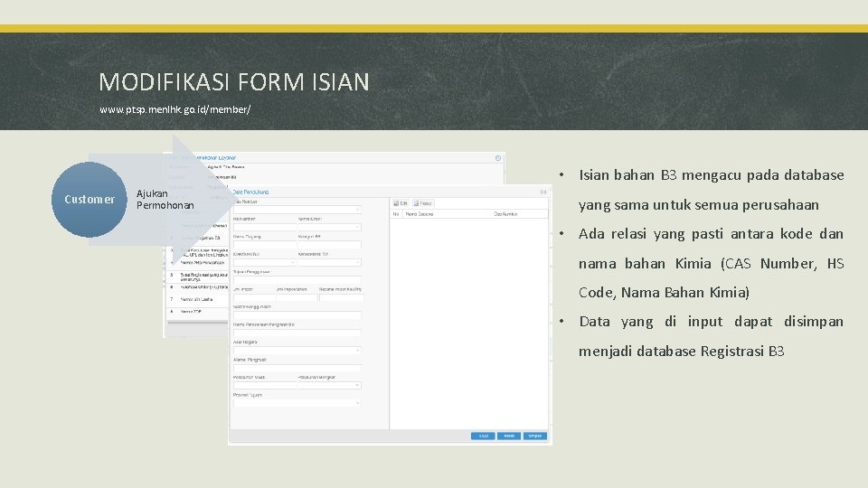Click the Simpan button in dialog footer

[534, 436]
